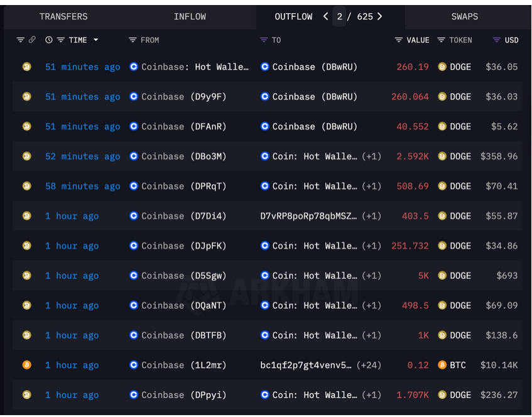Open the D7vRP8poRp78qbMSZ recipient address
The height and width of the screenshot is (417, 532).
coord(308,216)
